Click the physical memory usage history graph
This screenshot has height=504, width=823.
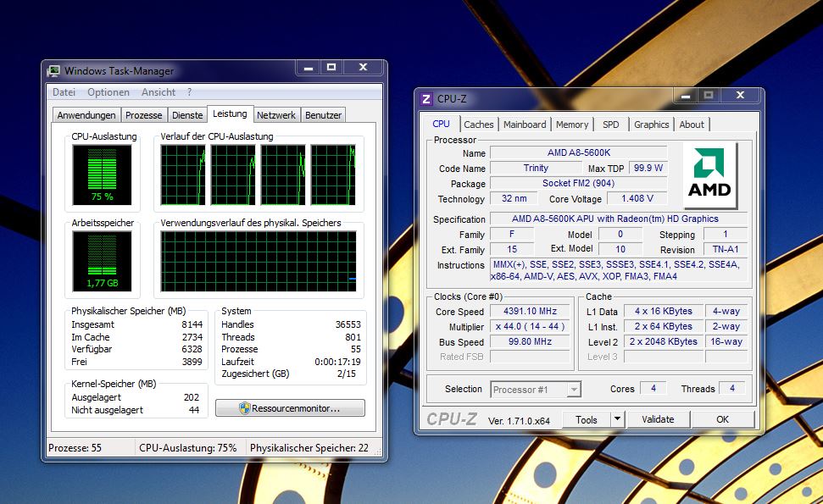point(259,261)
